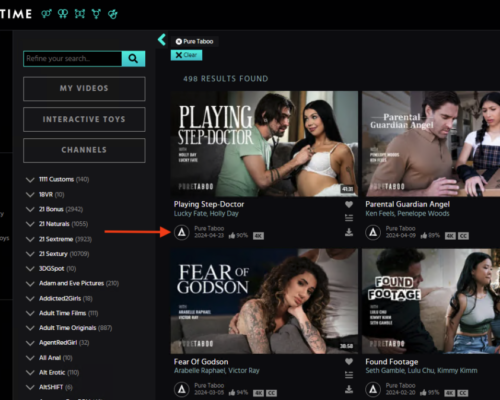This screenshot has height=400, width=500.
Task: Open channel logo under Playing Step-Doctor
Action: [182, 232]
